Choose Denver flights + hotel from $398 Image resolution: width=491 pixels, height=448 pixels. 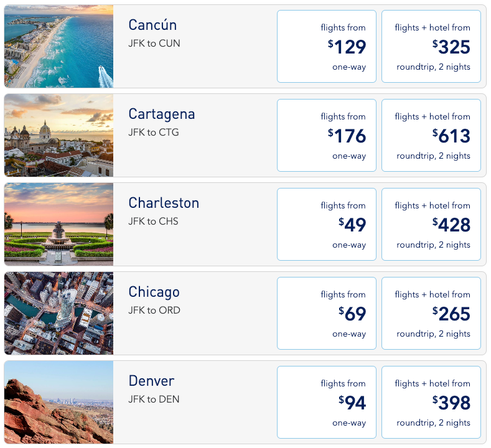431,402
